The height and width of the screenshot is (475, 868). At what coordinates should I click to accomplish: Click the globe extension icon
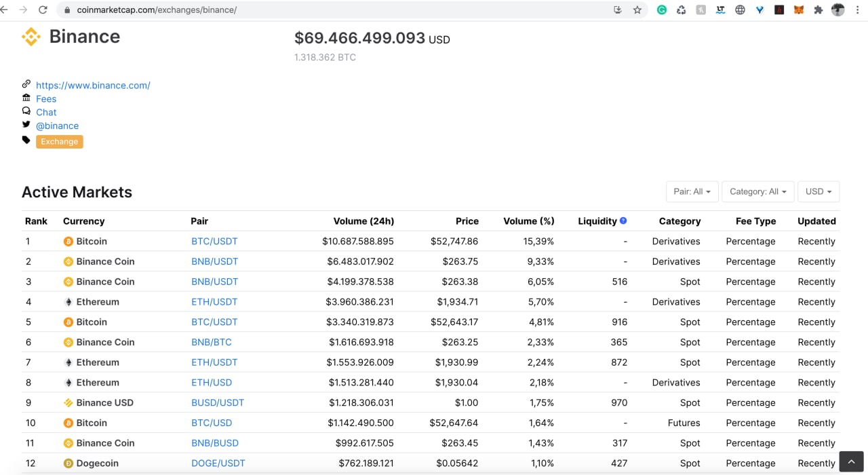point(740,10)
